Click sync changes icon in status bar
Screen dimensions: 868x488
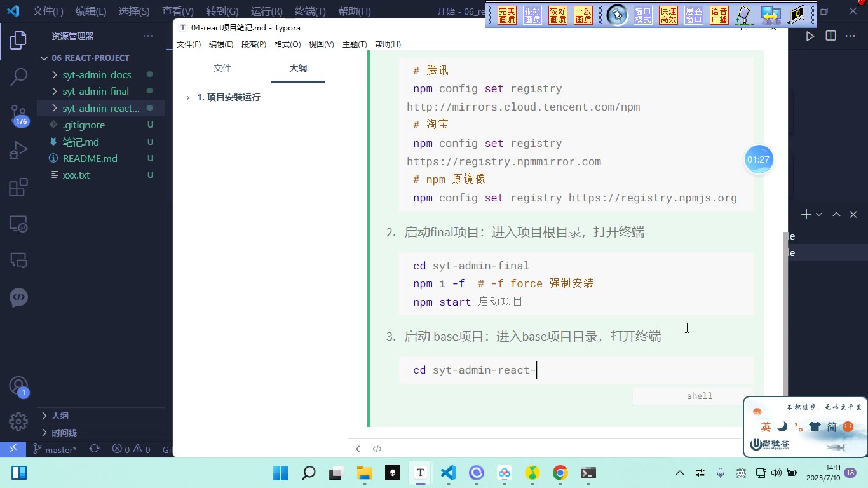click(94, 449)
